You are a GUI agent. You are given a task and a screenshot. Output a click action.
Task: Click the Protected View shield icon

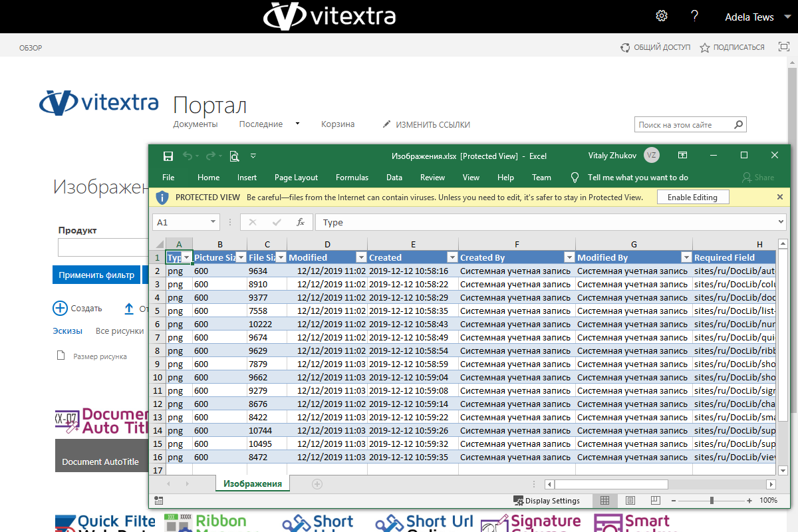(162, 197)
